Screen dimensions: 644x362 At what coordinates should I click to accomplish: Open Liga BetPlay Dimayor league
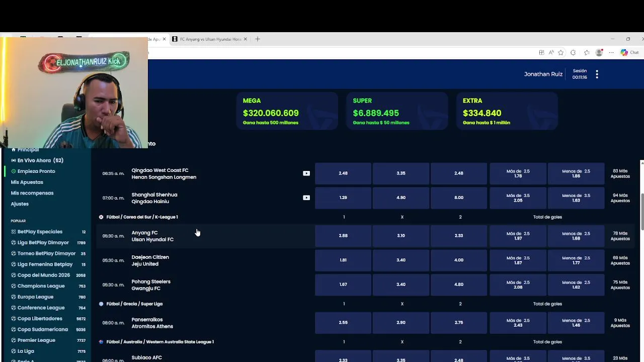(48, 243)
